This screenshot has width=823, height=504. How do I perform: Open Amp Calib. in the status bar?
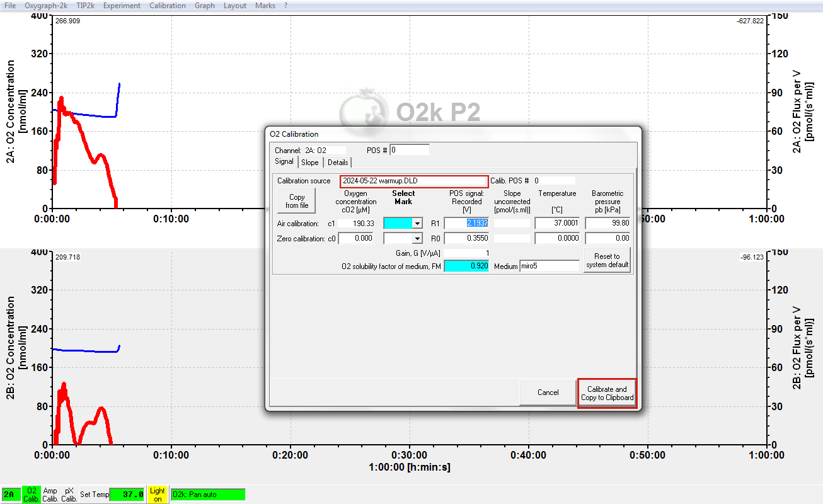pos(50,495)
